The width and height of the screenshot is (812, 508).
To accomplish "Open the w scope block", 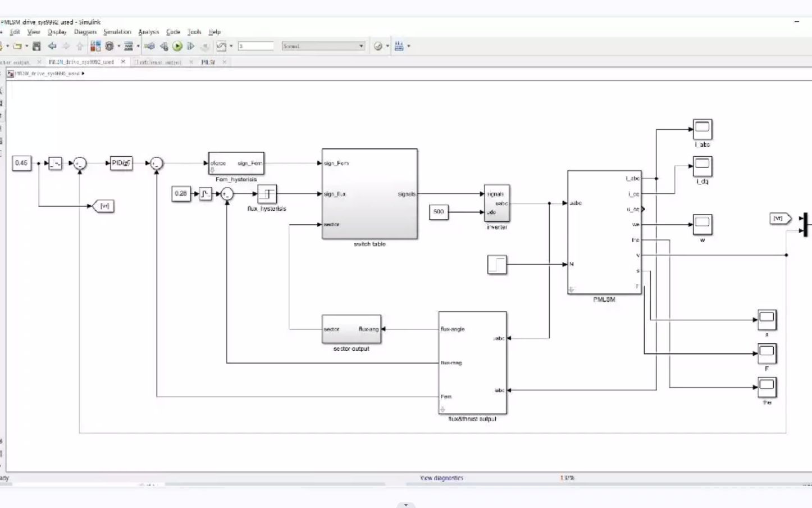I will pyautogui.click(x=702, y=225).
